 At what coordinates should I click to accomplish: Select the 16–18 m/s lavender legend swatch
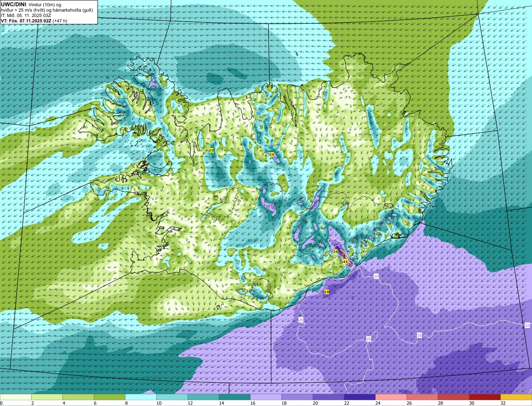click(266, 397)
